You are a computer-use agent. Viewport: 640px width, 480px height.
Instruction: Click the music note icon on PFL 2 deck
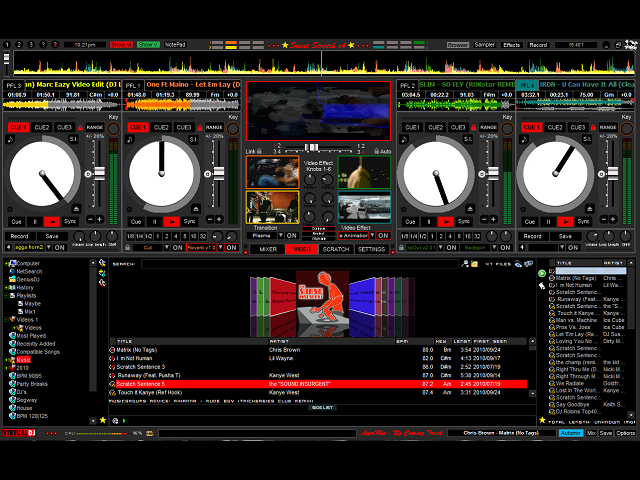(404, 140)
